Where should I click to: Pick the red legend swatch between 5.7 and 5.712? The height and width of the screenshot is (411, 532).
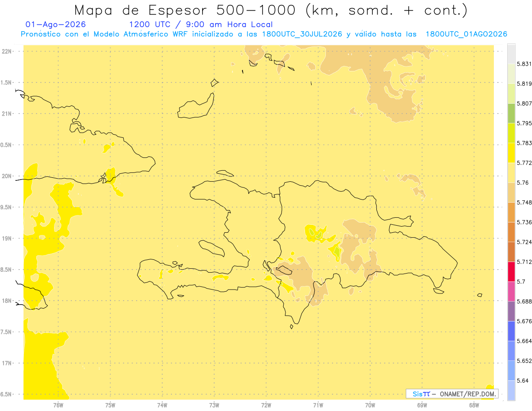(x=511, y=271)
